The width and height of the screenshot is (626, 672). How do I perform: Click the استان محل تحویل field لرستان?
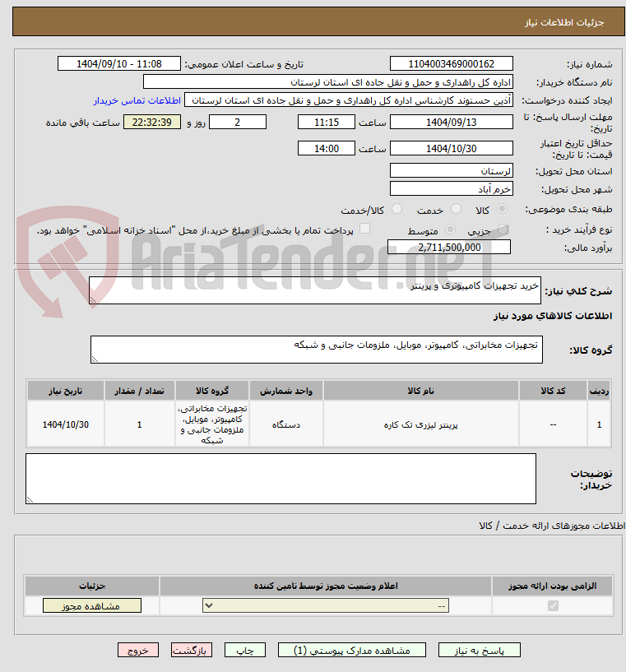tap(451, 171)
